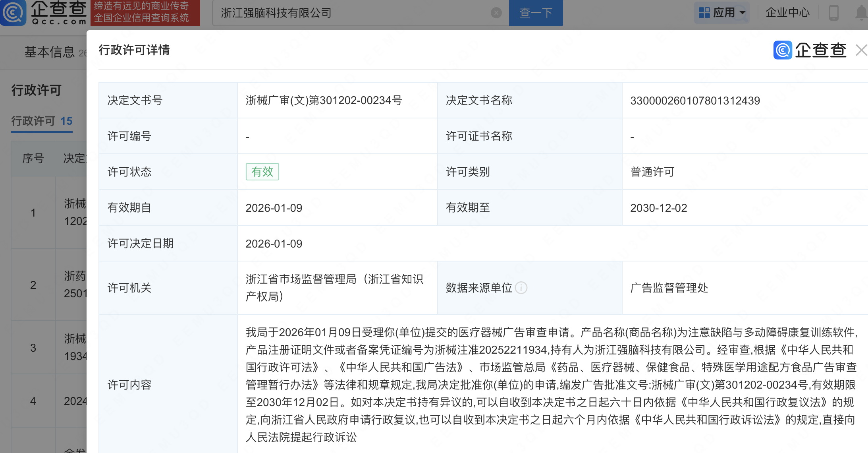Click the Qcc.com logo at top left
Image resolution: width=868 pixels, height=453 pixels.
click(44, 13)
